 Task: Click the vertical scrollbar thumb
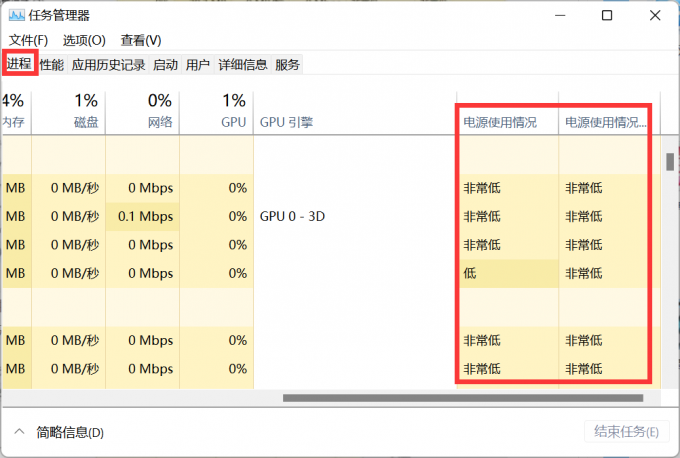668,161
